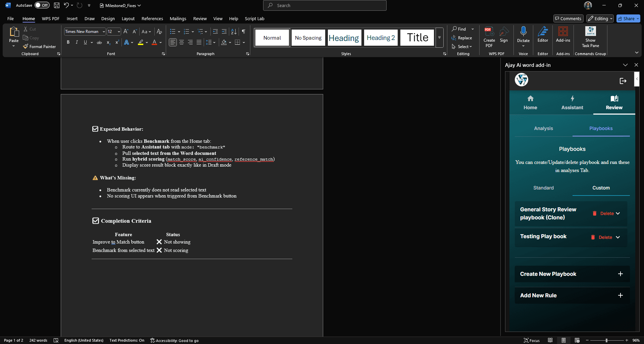644x344 pixels.
Task: Select Standard playbooks tab
Action: tap(543, 188)
